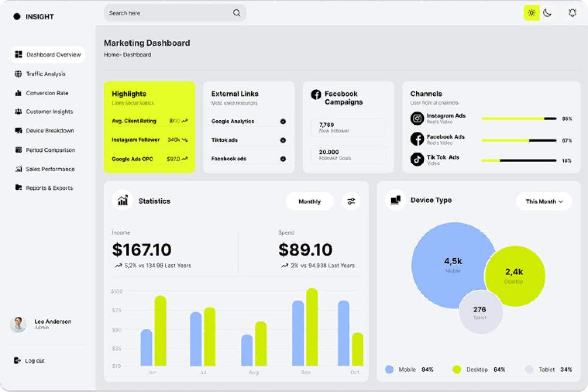Screen dimensions: 588x392
Task: Click the Statistics chart icon
Action: coord(123,200)
